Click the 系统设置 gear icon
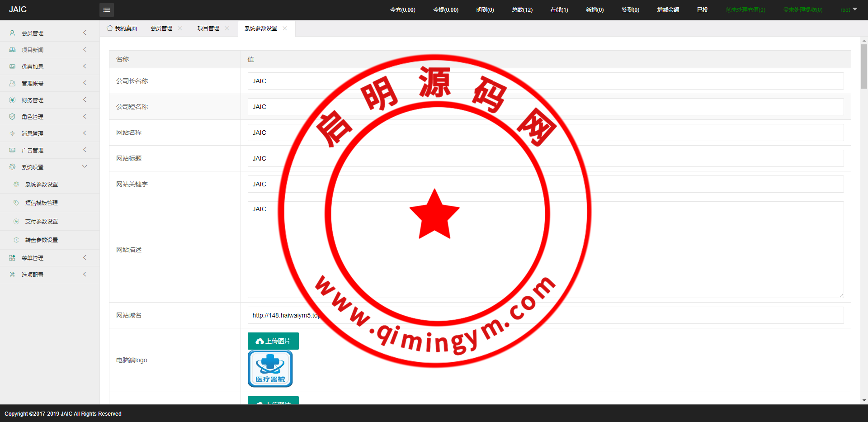This screenshot has width=868, height=422. coord(12,167)
